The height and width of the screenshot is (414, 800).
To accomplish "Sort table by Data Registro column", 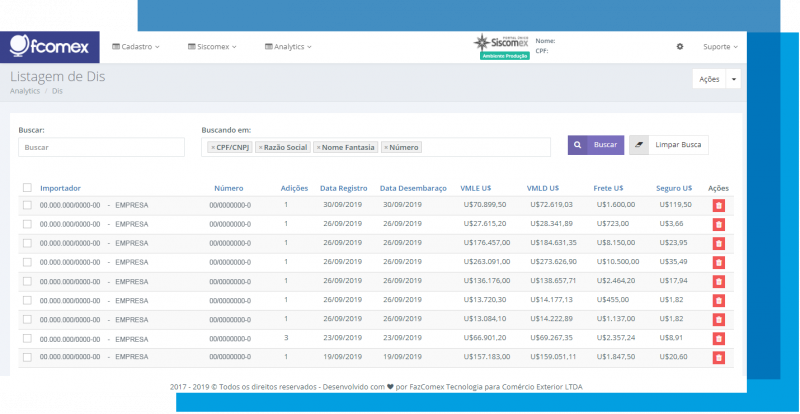I will tap(343, 188).
